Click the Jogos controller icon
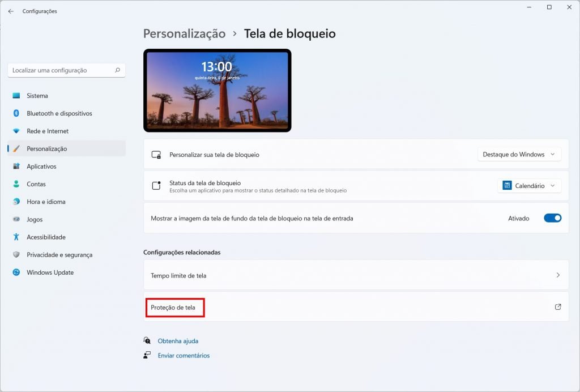 [x=16, y=219]
